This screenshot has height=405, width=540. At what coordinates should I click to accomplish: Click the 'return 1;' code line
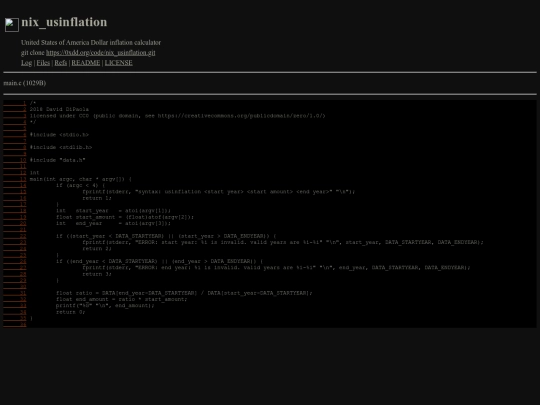pos(97,198)
